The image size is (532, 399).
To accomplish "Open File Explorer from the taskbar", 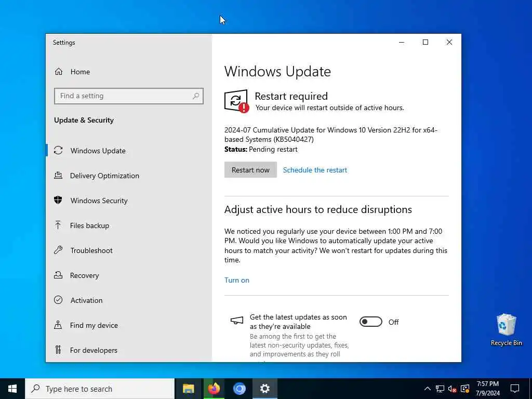I will click(x=188, y=389).
